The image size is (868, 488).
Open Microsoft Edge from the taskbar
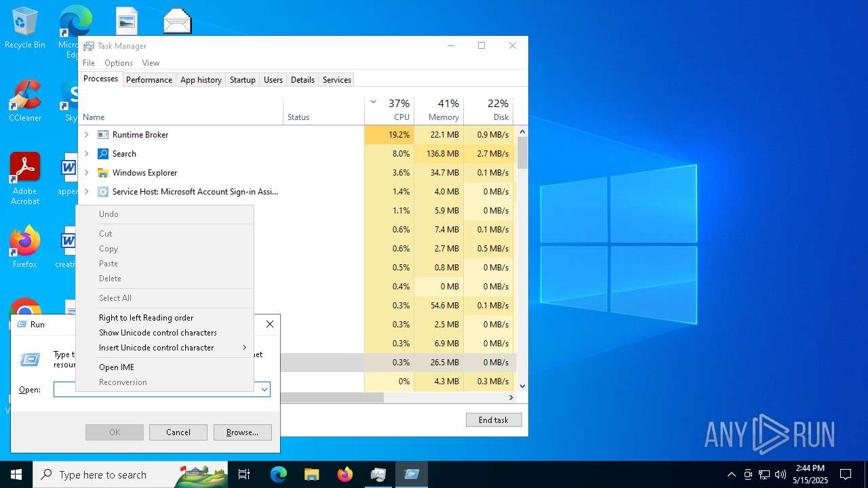pyautogui.click(x=279, y=474)
